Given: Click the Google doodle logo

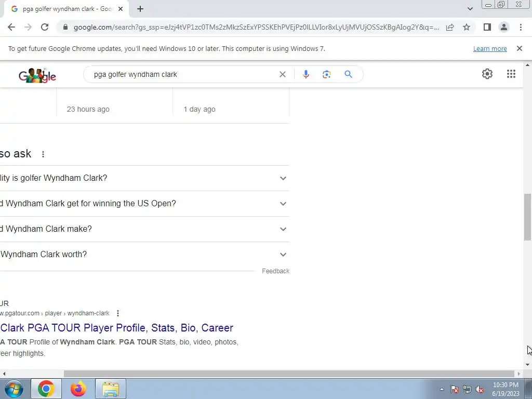Looking at the screenshot, I should [37, 75].
